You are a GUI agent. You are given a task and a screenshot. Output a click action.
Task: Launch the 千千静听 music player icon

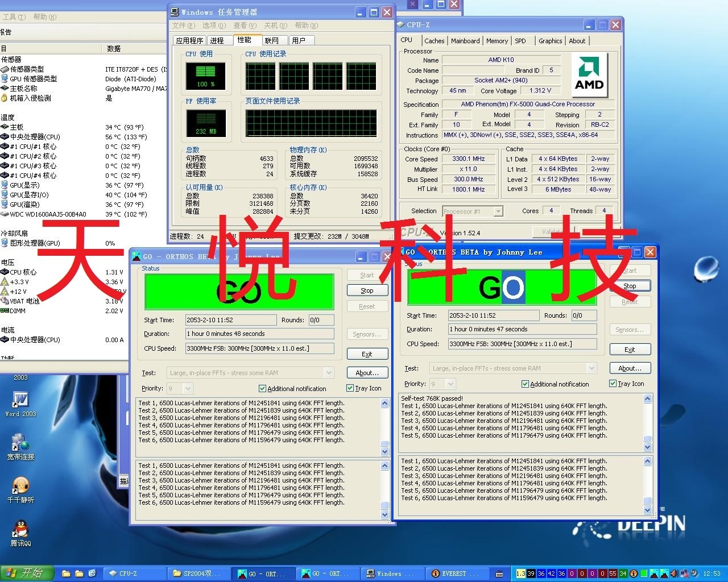(20, 486)
